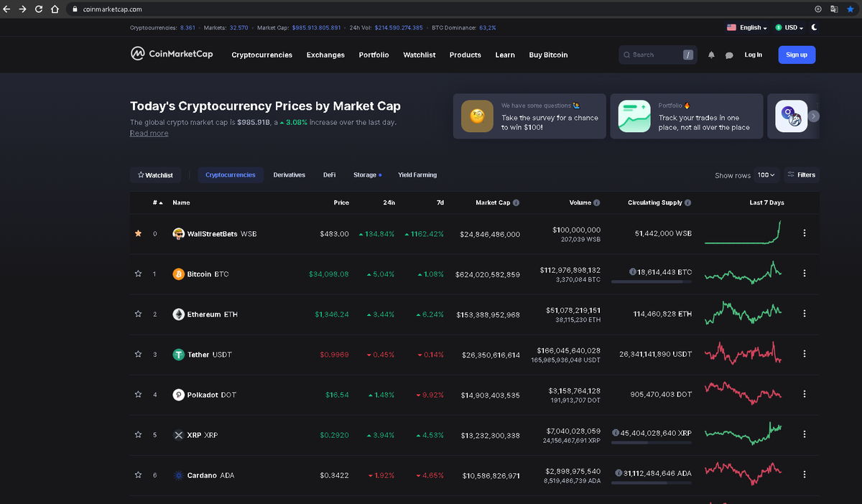The height and width of the screenshot is (504, 862).
Task: Open the chat bubble icon
Action: click(729, 55)
